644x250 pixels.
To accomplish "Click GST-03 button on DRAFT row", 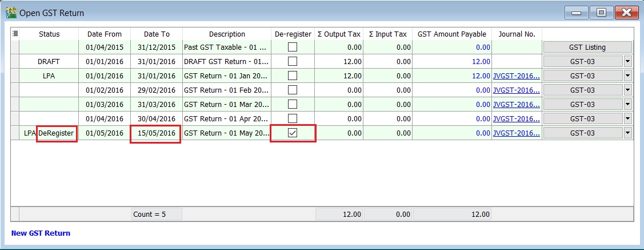I will (x=583, y=62).
